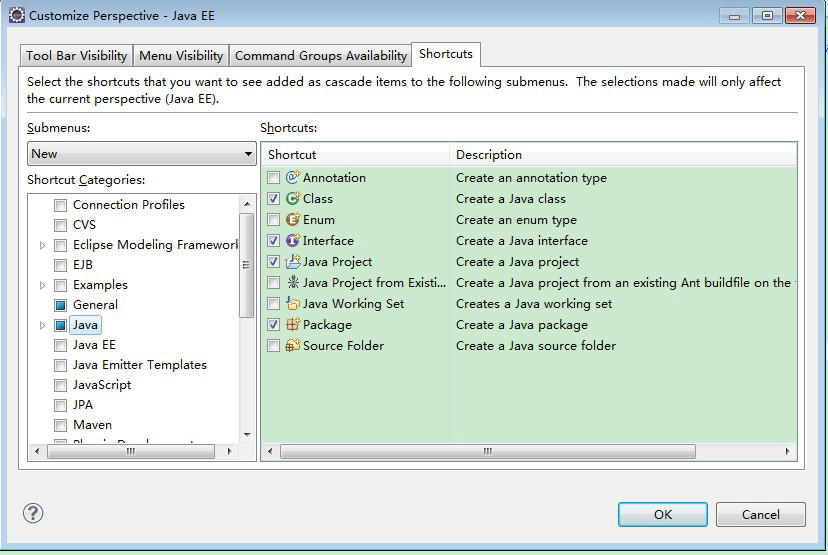Expand the Java category tree node

click(x=42, y=325)
